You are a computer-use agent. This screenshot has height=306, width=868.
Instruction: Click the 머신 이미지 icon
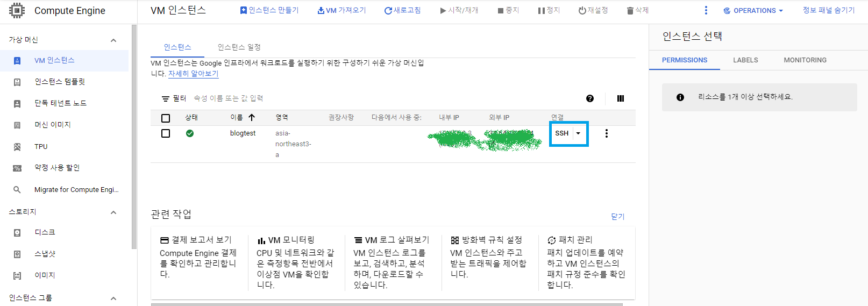click(17, 125)
